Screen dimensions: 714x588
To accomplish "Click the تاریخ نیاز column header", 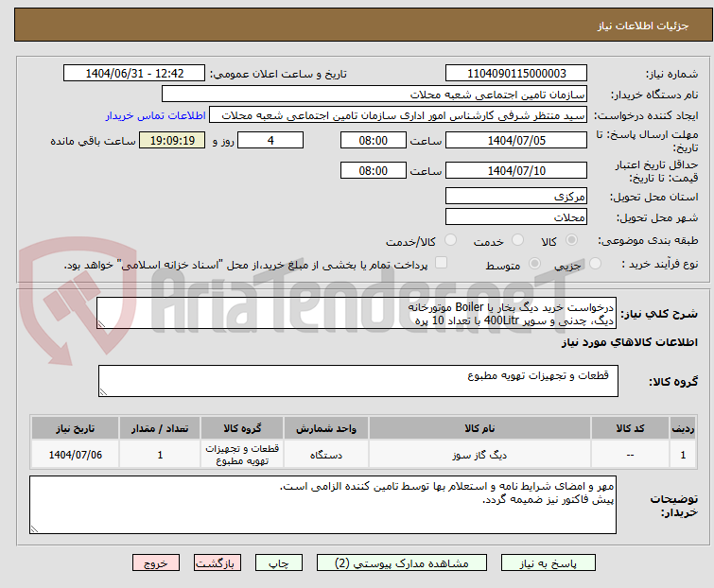I will click(x=75, y=428).
